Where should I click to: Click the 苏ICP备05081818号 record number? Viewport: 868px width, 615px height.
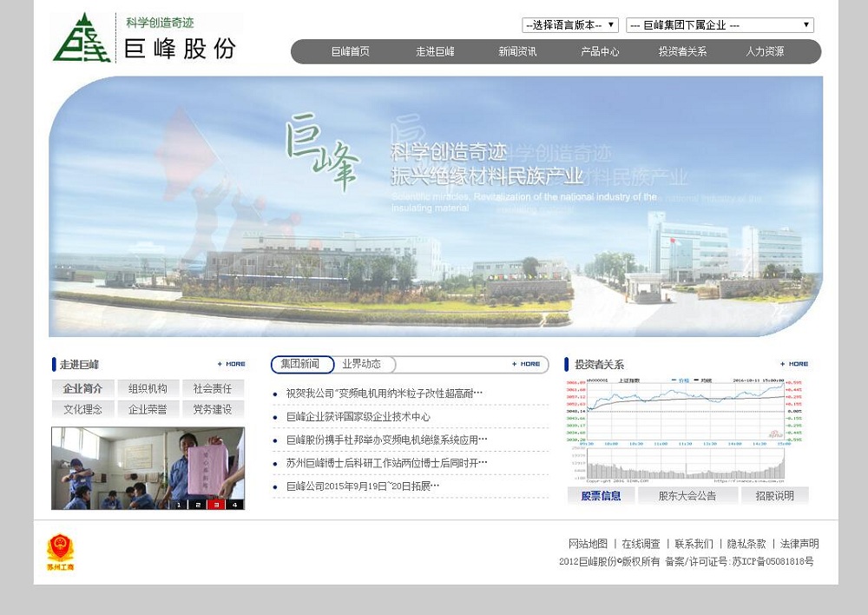[x=773, y=561]
